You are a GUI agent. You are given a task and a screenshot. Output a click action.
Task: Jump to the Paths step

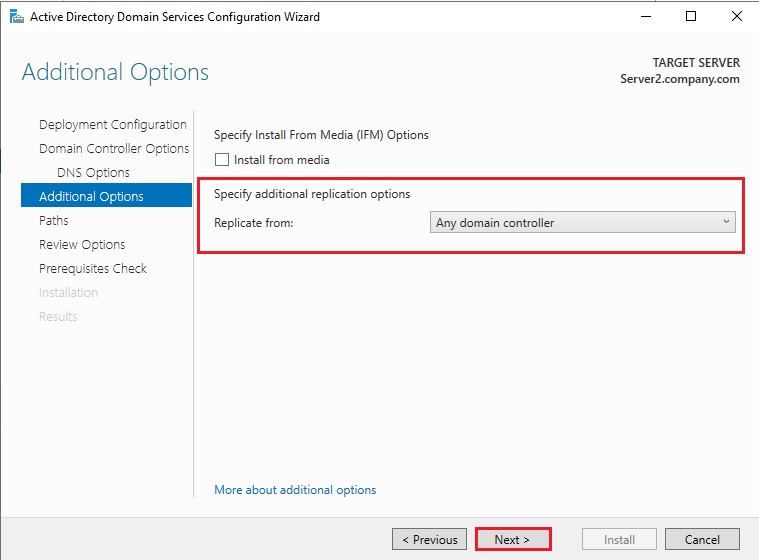point(54,221)
